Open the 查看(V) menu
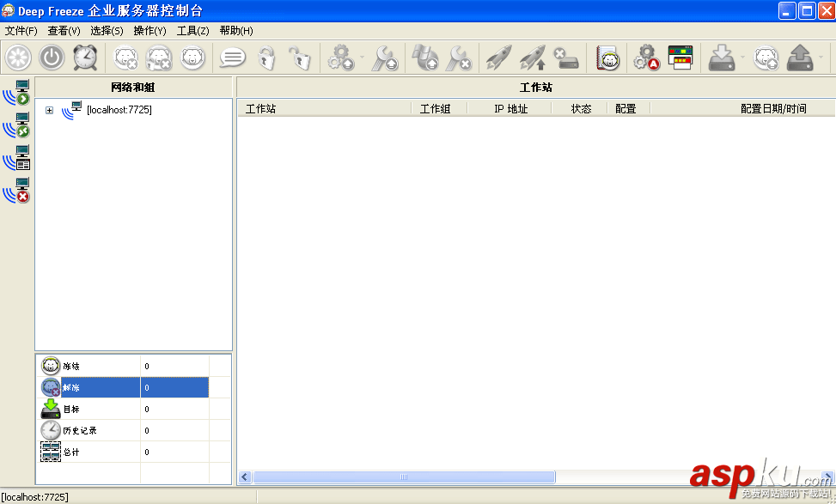 64,31
